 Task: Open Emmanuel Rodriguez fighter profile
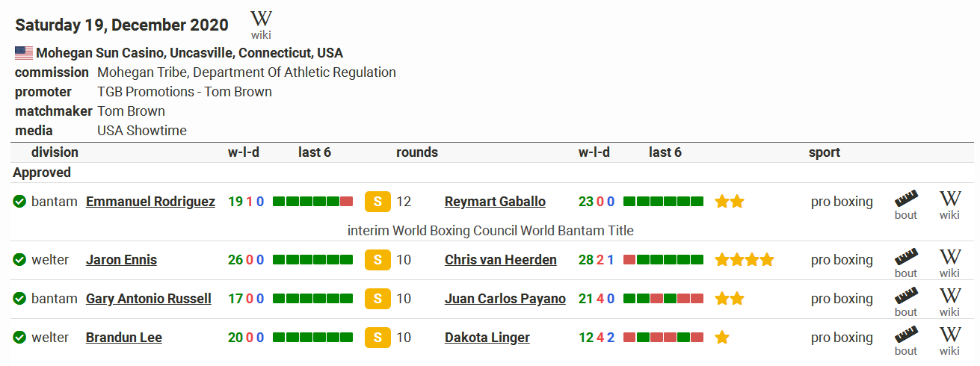point(150,202)
